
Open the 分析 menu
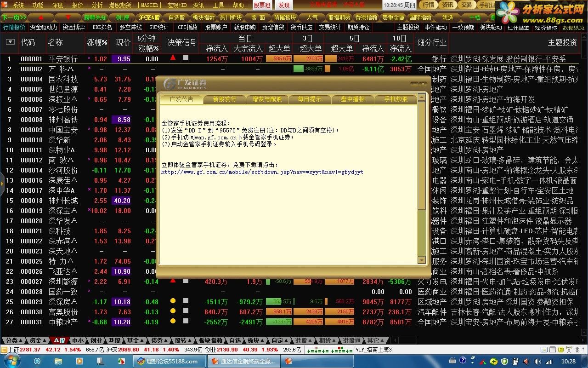(x=97, y=6)
